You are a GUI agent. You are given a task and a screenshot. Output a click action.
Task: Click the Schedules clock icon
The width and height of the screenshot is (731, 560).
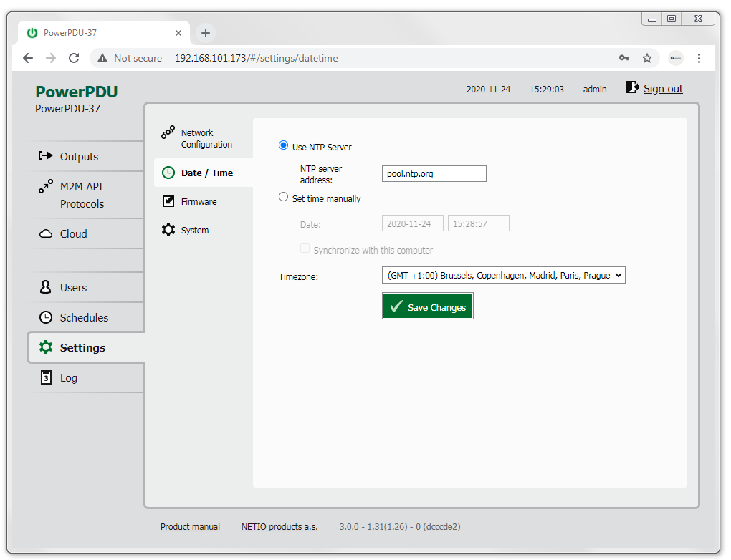[46, 317]
